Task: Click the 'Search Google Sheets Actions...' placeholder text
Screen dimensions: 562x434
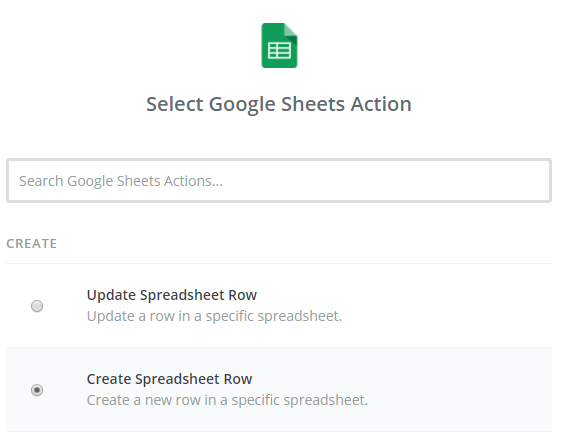Action: [x=121, y=181]
